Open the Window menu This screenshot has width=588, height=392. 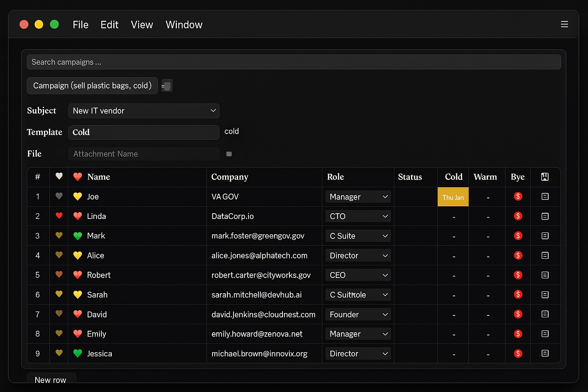coord(184,25)
